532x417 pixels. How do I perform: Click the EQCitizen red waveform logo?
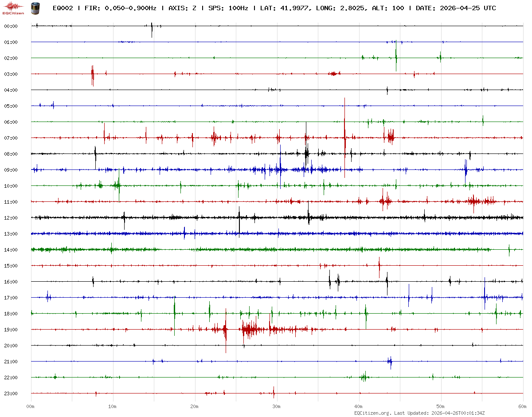tap(13, 8)
